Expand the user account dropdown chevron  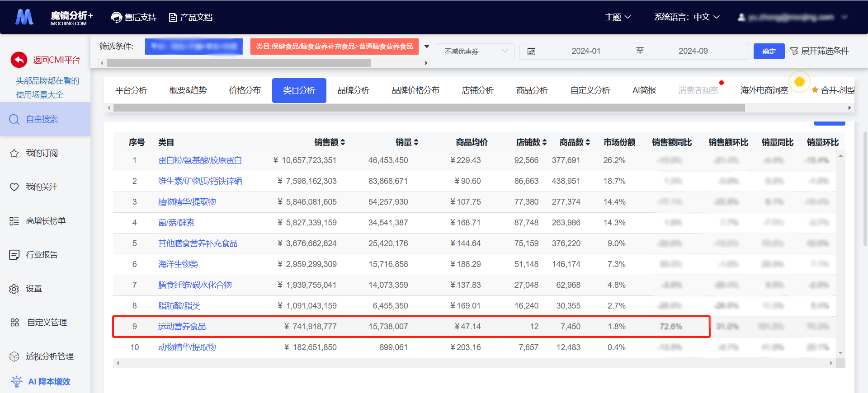click(x=844, y=17)
